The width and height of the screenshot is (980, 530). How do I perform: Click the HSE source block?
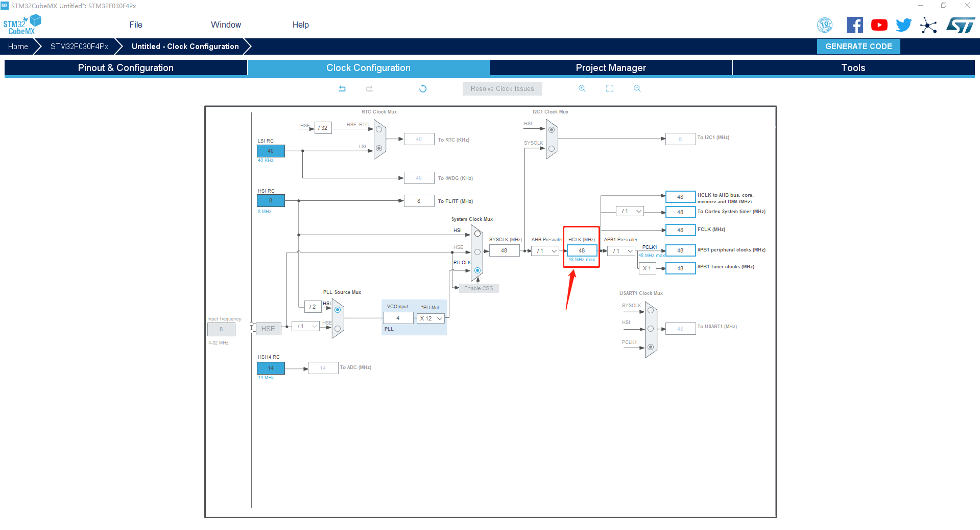click(268, 329)
